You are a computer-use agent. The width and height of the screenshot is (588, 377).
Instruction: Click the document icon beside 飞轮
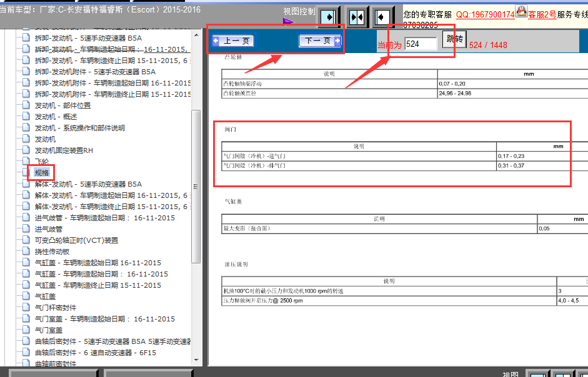pos(26,161)
